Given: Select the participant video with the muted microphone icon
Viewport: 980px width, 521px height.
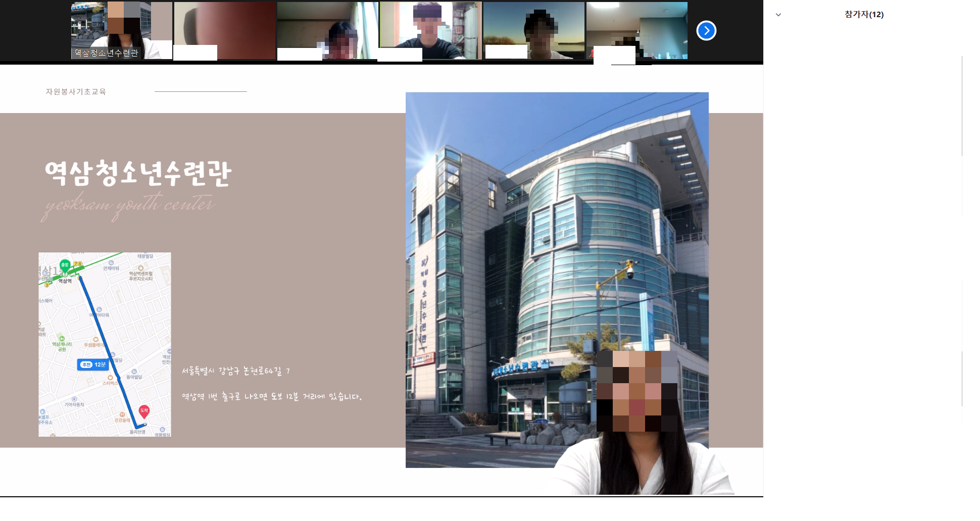Looking at the screenshot, I should click(x=637, y=30).
